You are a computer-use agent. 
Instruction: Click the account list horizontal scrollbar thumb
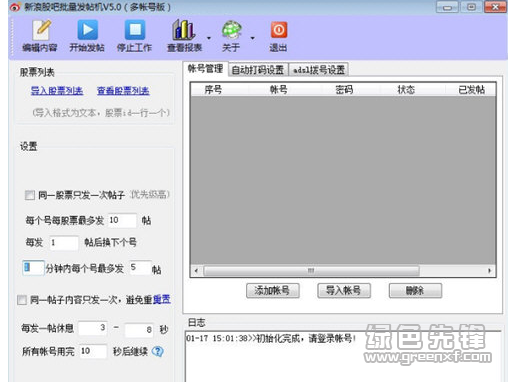point(311,270)
